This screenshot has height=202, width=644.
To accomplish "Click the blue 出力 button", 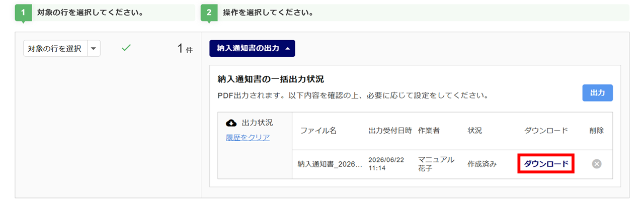I will click(x=598, y=93).
